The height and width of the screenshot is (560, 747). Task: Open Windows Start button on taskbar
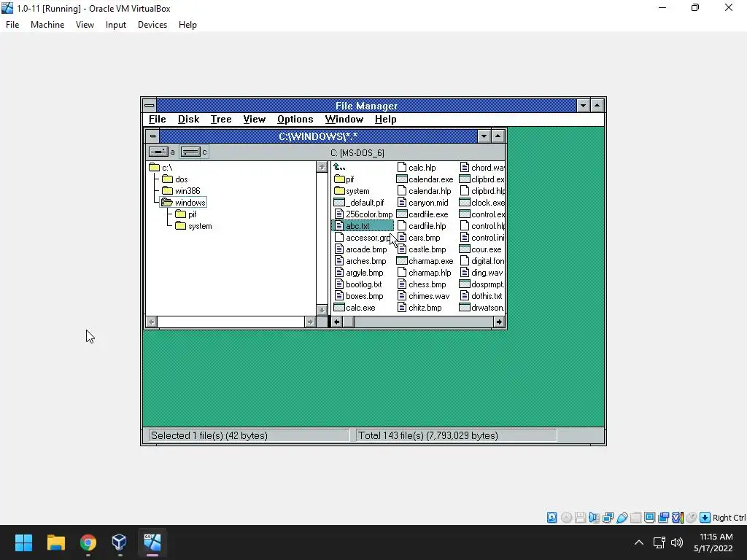click(x=23, y=542)
